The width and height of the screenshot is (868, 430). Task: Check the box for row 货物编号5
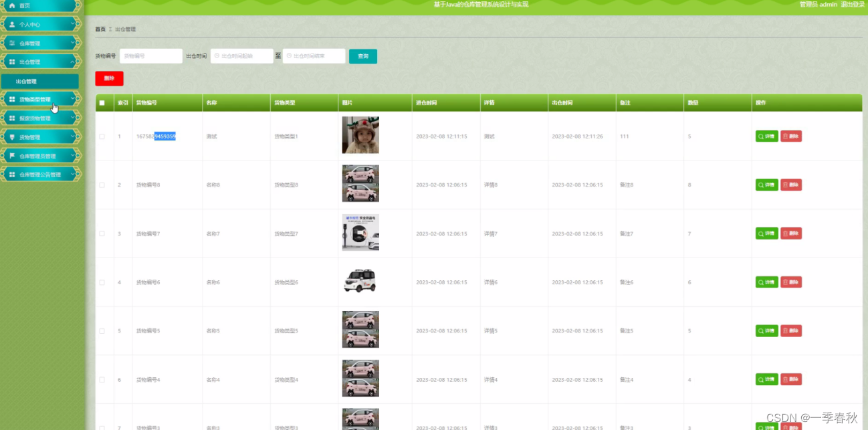tap(102, 331)
